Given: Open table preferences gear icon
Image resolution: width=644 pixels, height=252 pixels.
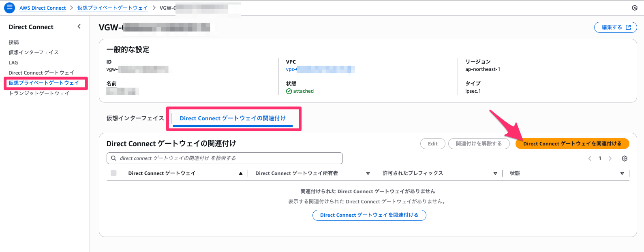Looking at the screenshot, I should click(x=625, y=158).
